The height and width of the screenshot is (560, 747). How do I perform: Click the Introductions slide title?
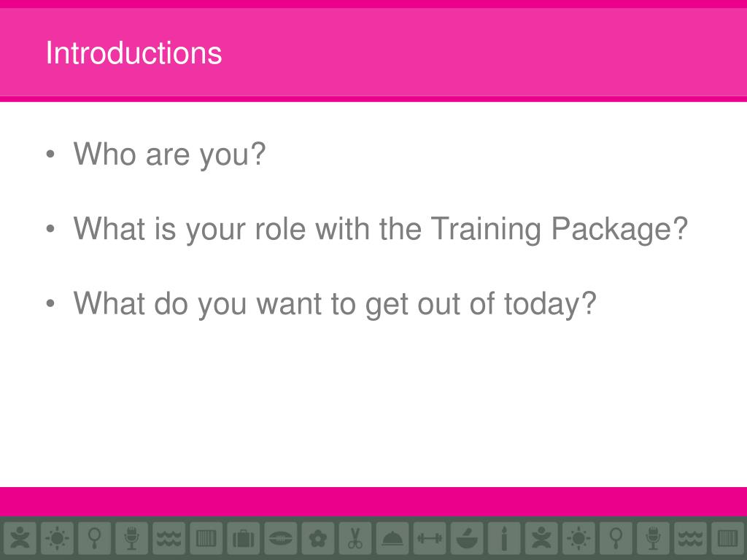(133, 52)
